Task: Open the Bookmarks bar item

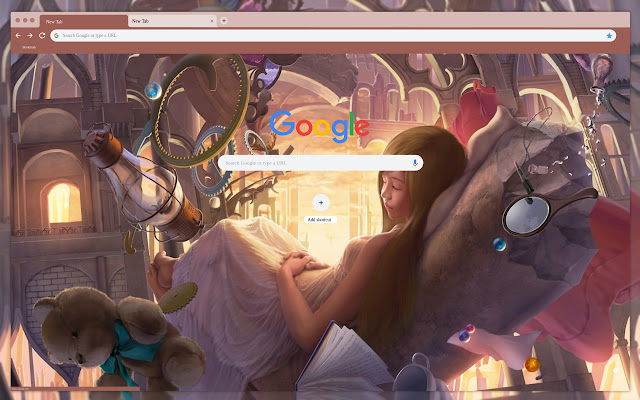Action: point(27,47)
